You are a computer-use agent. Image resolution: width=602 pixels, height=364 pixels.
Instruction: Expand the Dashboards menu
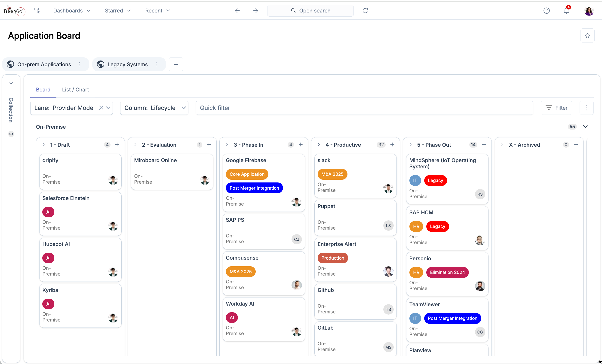click(71, 10)
